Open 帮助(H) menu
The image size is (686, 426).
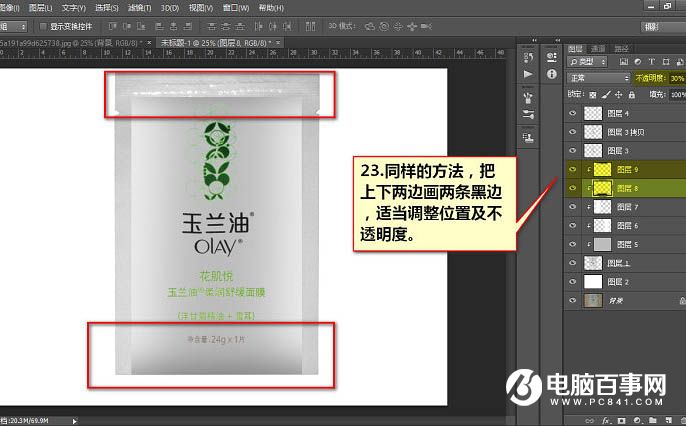pos(271,8)
